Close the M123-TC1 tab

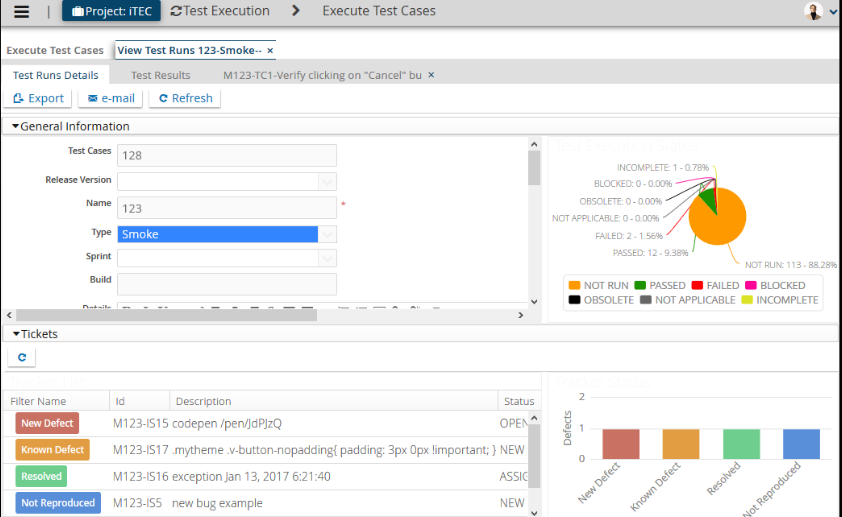point(431,75)
